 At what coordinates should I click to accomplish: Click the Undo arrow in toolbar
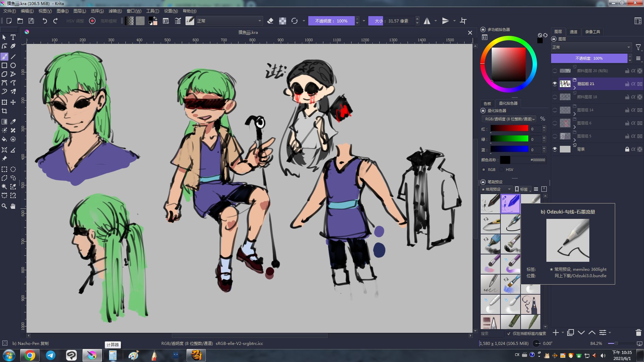(x=45, y=21)
